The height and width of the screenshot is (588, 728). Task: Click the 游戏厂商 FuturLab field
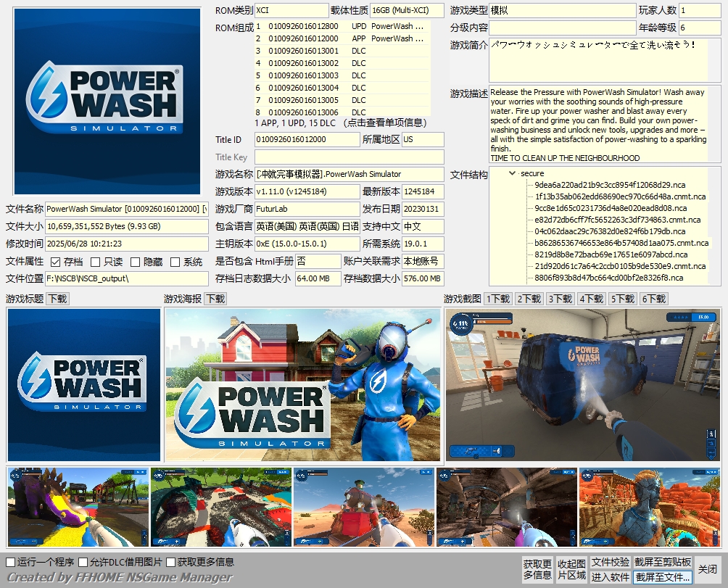pos(307,209)
